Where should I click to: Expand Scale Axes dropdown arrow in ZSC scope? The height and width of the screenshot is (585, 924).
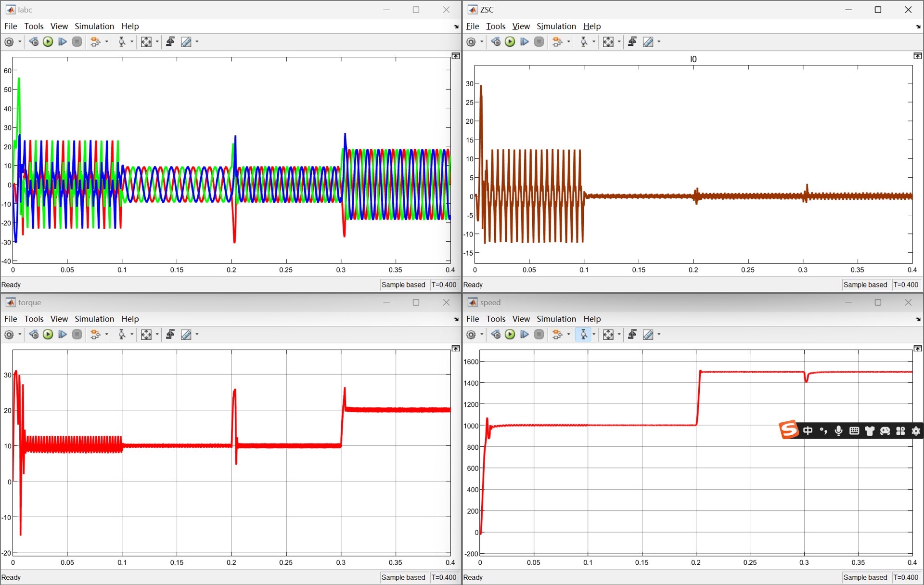click(x=619, y=42)
